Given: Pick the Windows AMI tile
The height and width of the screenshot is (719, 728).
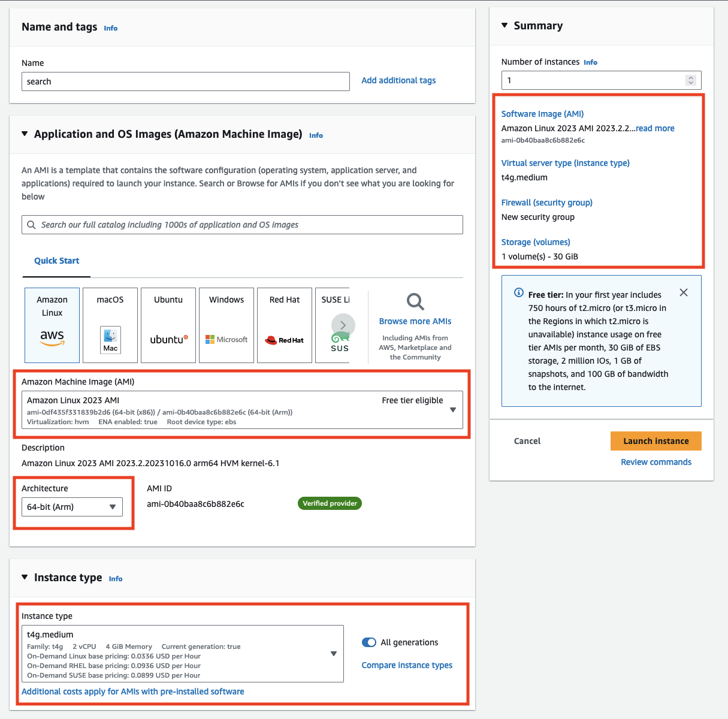Looking at the screenshot, I should click(226, 325).
